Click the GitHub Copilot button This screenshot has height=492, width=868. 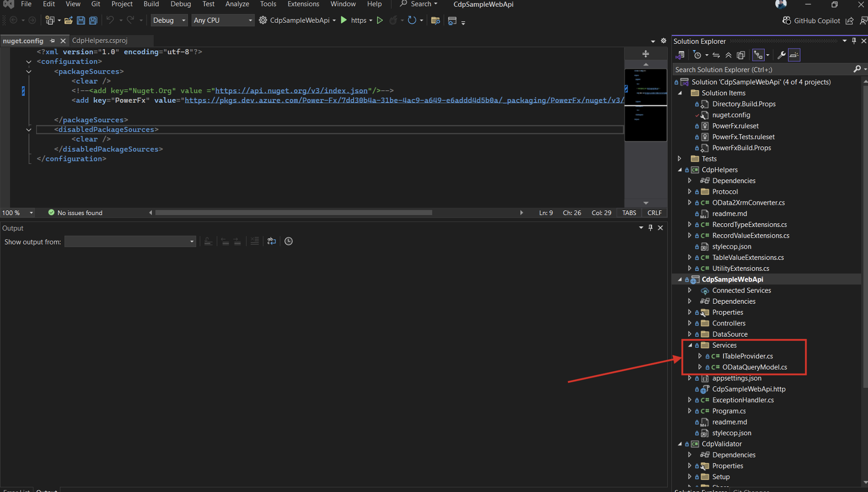pyautogui.click(x=811, y=21)
